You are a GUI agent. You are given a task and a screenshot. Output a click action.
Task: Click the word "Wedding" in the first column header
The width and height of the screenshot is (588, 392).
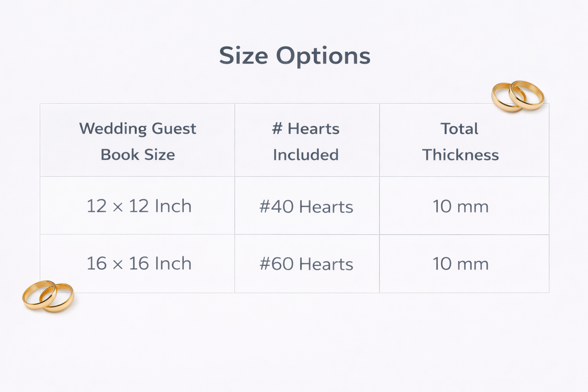[x=113, y=129]
